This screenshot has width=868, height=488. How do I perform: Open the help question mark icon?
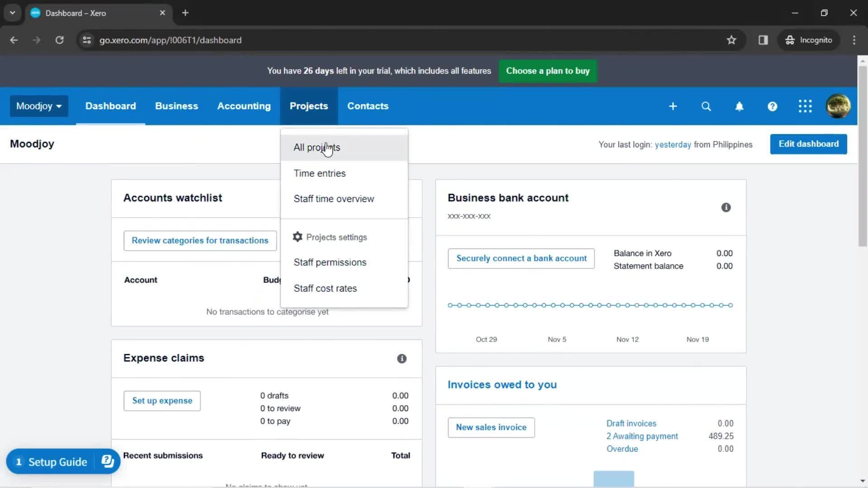pyautogui.click(x=772, y=106)
